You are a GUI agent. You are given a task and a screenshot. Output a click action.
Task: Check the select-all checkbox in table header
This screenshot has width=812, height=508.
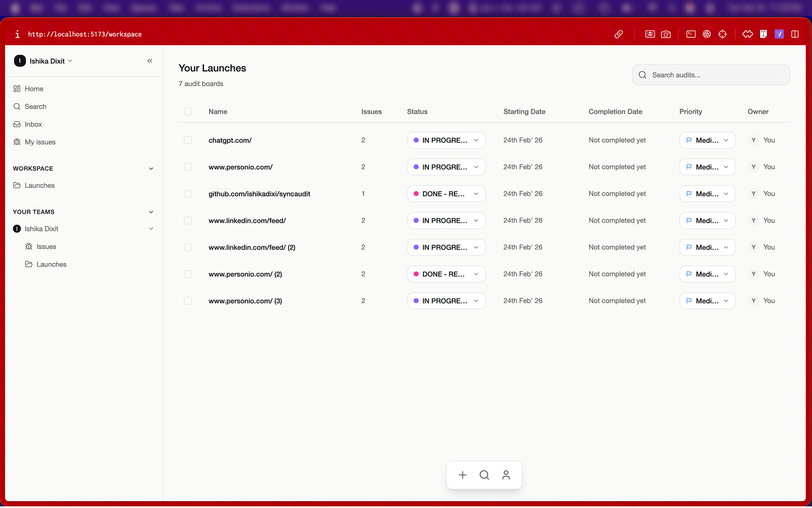188,112
